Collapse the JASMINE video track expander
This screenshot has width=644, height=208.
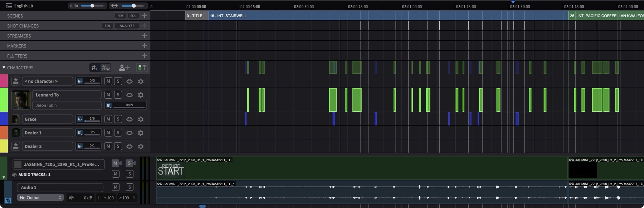point(4,177)
